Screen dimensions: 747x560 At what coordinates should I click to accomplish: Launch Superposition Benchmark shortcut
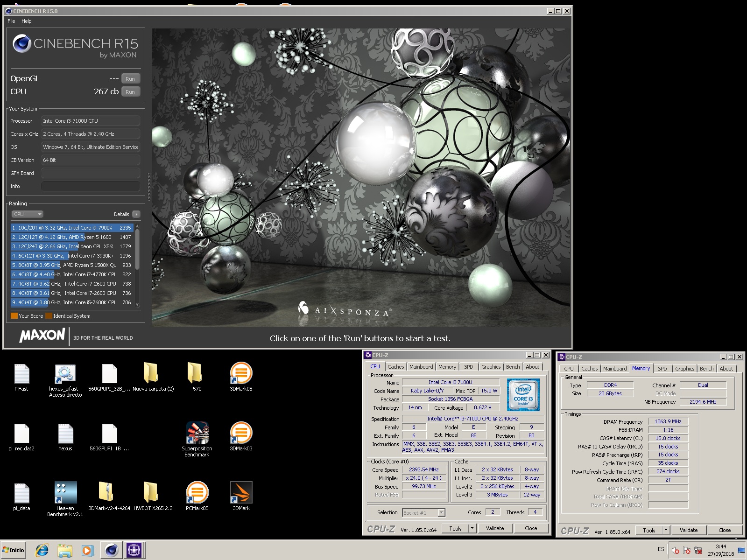[x=197, y=433]
